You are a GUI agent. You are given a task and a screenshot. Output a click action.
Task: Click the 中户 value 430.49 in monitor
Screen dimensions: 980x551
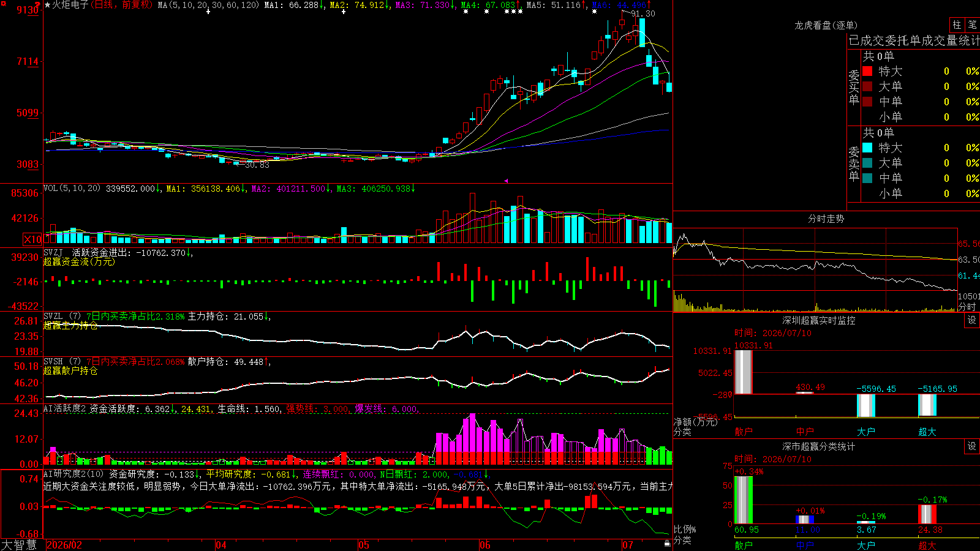pos(810,387)
